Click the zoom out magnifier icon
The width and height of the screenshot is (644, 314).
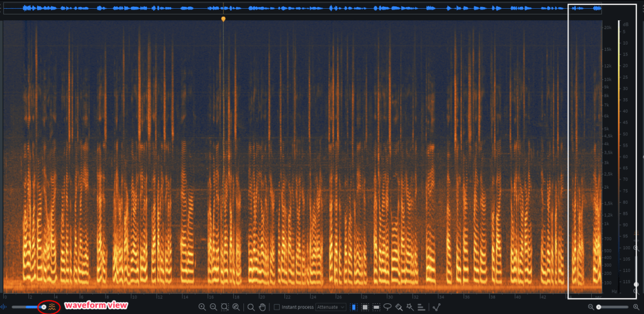tap(213, 307)
